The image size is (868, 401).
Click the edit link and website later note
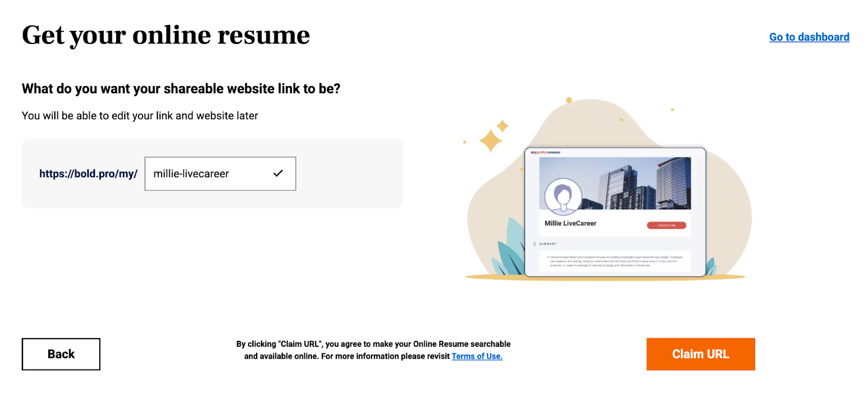[x=139, y=115]
